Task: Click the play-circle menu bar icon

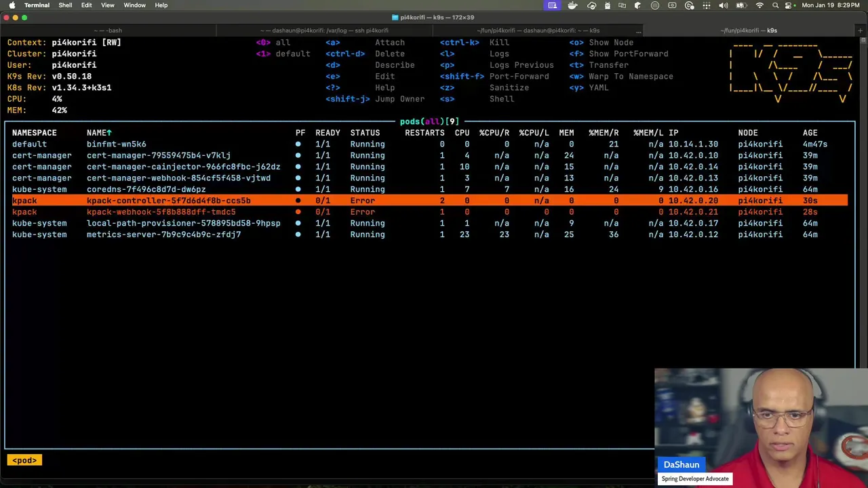Action: coord(690,5)
